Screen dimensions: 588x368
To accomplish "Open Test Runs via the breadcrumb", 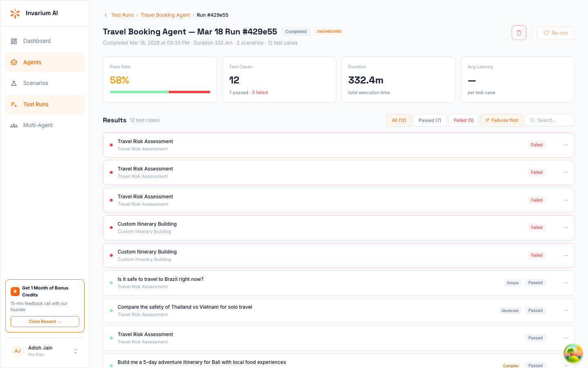I will tap(122, 15).
